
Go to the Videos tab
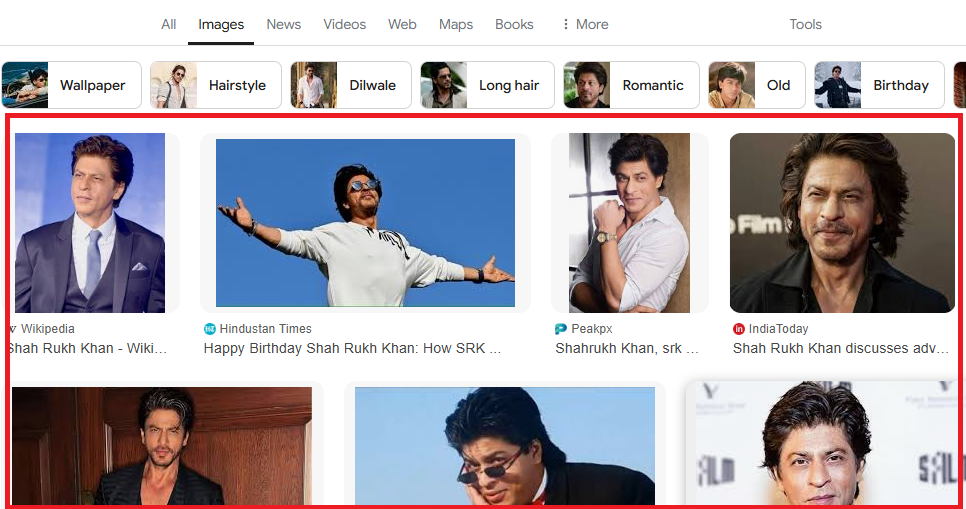[x=344, y=24]
